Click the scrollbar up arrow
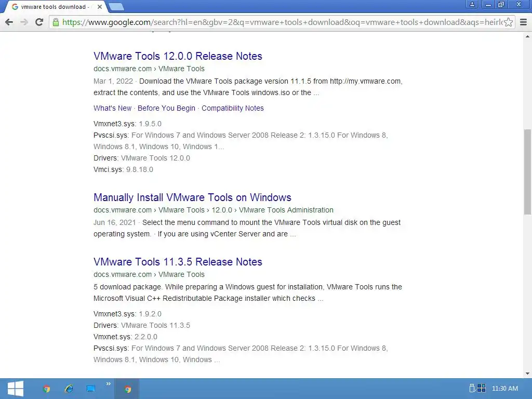 click(527, 36)
